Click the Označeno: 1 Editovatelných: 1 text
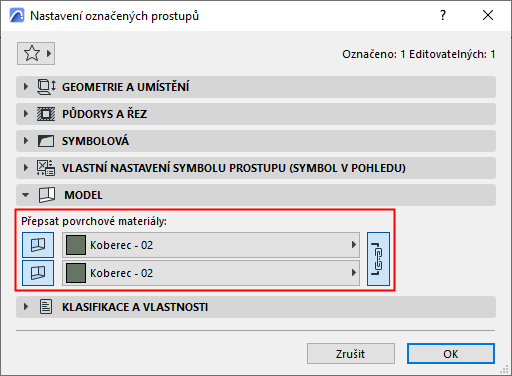 pos(419,54)
